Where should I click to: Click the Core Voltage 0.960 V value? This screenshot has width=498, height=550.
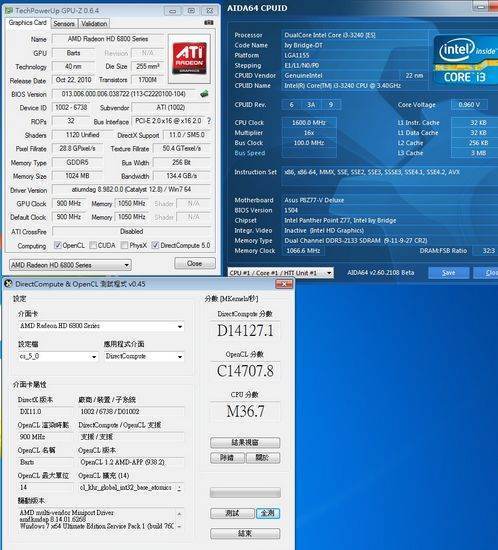[x=469, y=105]
